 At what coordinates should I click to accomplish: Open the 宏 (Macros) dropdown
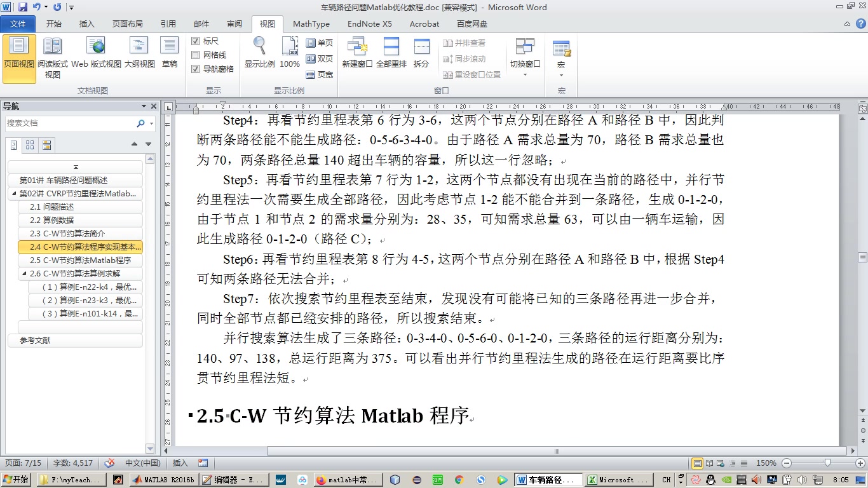561,74
